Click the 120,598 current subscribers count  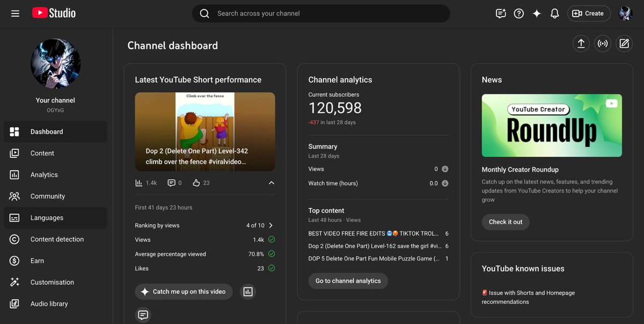[x=335, y=108]
